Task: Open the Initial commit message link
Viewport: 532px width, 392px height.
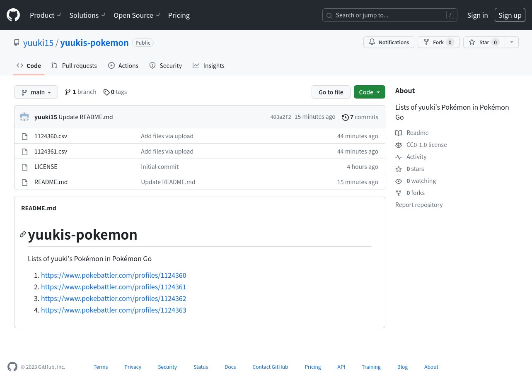Action: click(160, 166)
